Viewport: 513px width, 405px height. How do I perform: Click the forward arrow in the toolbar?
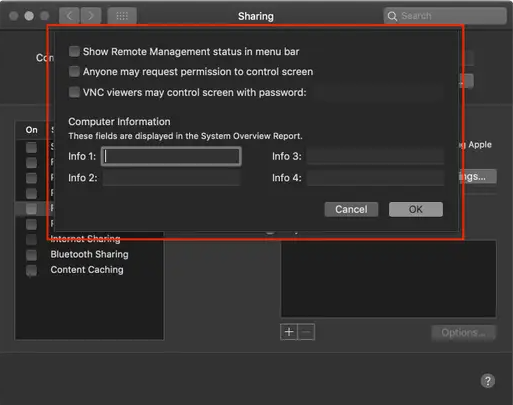point(91,16)
